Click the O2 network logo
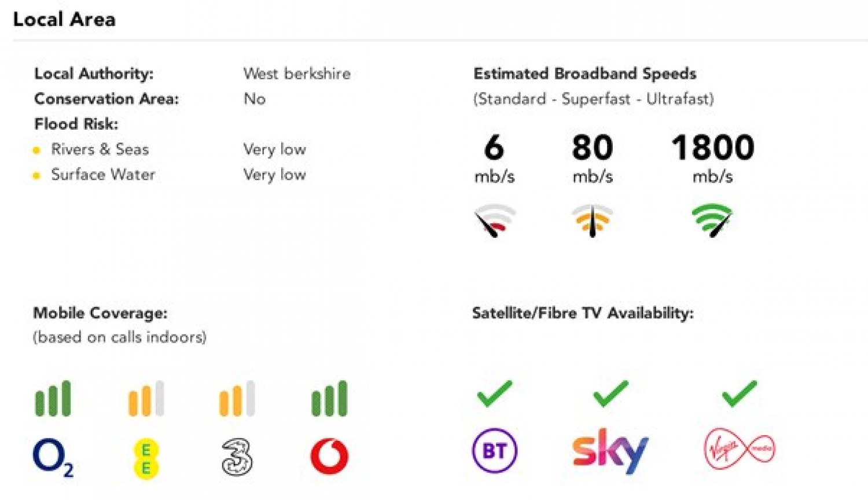This screenshot has width=868, height=500. 53,458
